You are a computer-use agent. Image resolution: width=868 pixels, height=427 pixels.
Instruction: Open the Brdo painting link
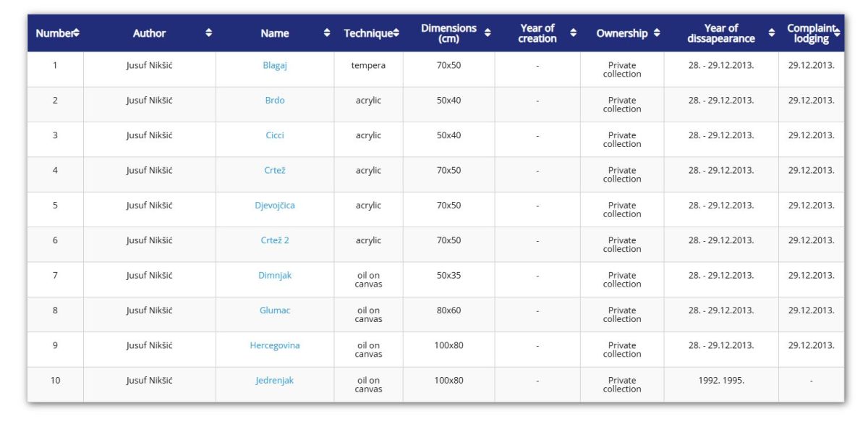(275, 101)
